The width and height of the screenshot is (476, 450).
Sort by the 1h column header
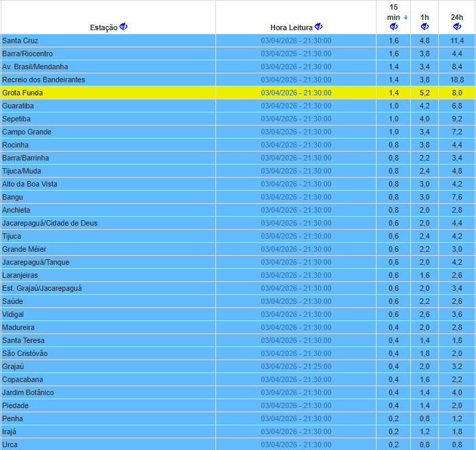(x=425, y=17)
